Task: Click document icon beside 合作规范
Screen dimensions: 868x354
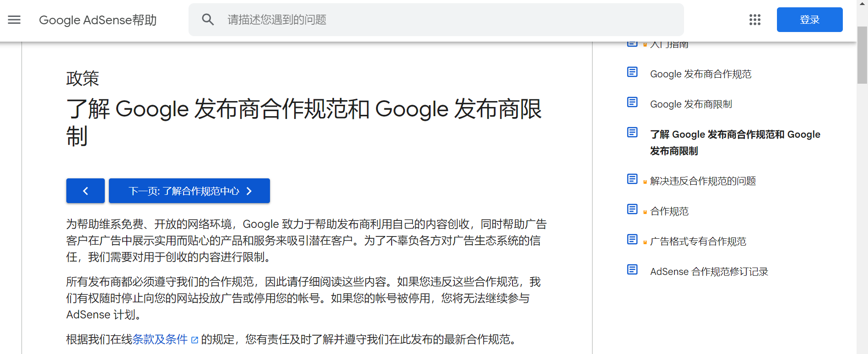Action: pos(632,209)
